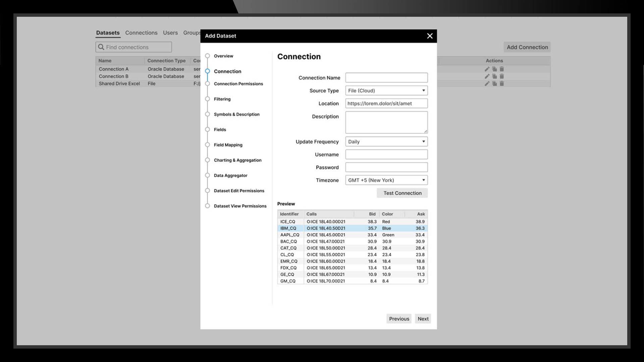Sort preview by Color column
This screenshot has width=644, height=362.
(x=387, y=214)
